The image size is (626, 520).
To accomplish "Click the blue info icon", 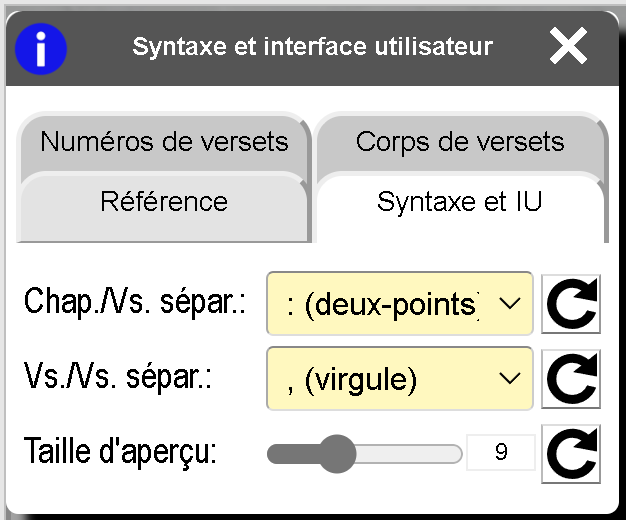I will (x=41, y=47).
